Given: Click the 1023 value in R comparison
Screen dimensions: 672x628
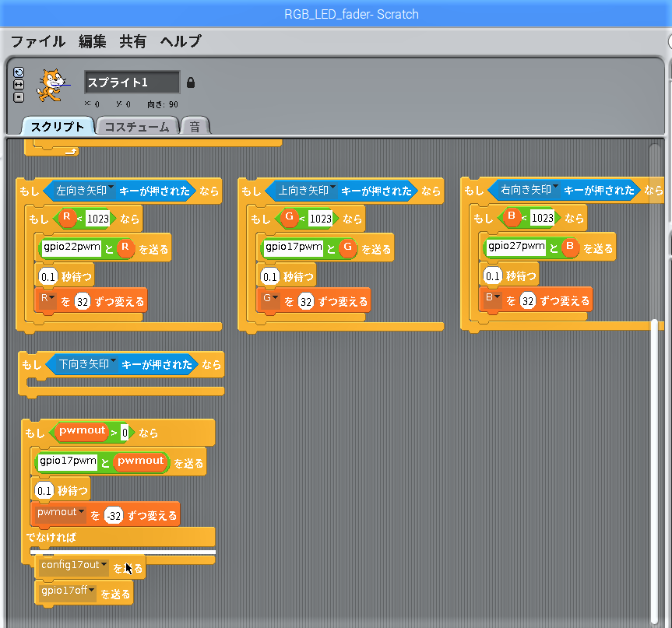Looking at the screenshot, I should pos(97,219).
